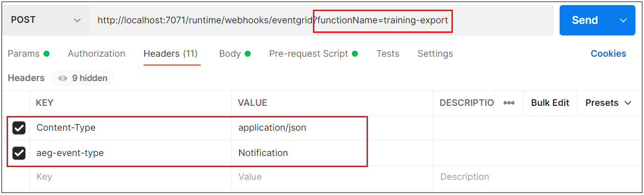Click the eye icon beside 9 hidden

[63, 78]
